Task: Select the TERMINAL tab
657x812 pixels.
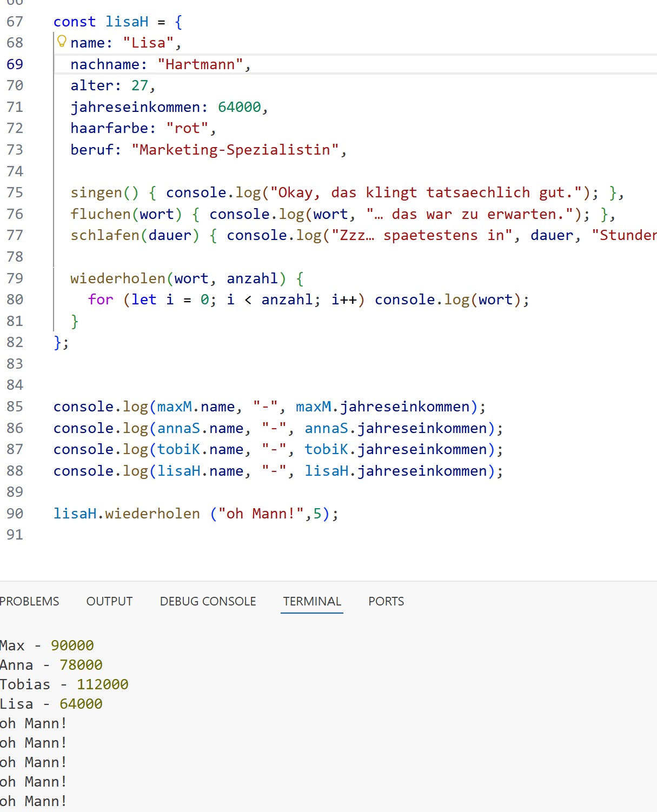Action: click(312, 601)
